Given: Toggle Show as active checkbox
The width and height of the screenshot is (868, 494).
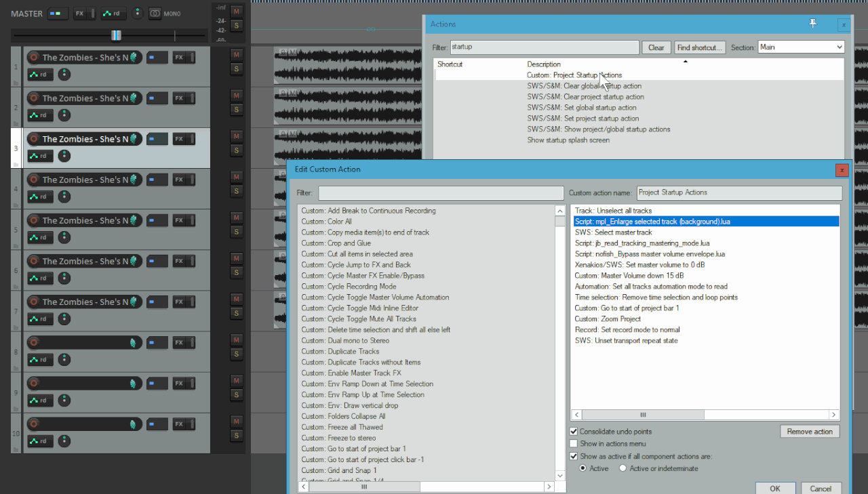Looking at the screenshot, I should click(574, 457).
